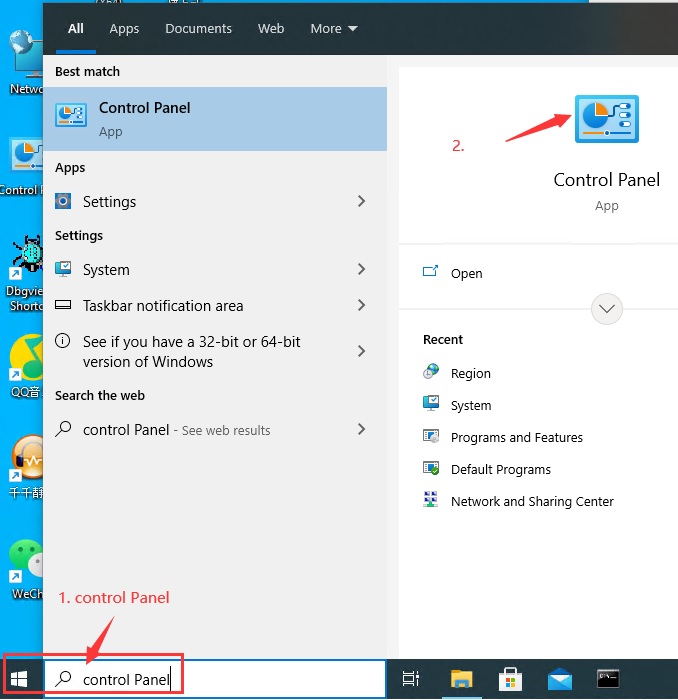Open System from the Recent list
The height and width of the screenshot is (700, 678).
(471, 405)
